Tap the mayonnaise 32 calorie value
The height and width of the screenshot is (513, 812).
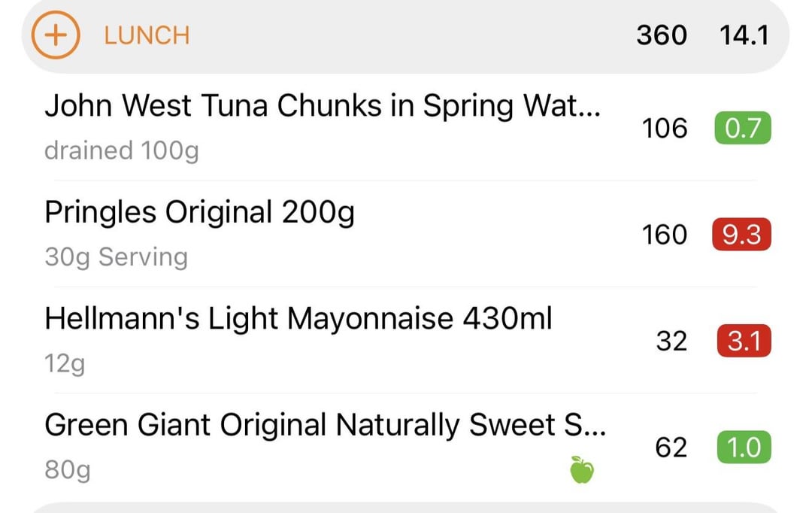pyautogui.click(x=671, y=341)
